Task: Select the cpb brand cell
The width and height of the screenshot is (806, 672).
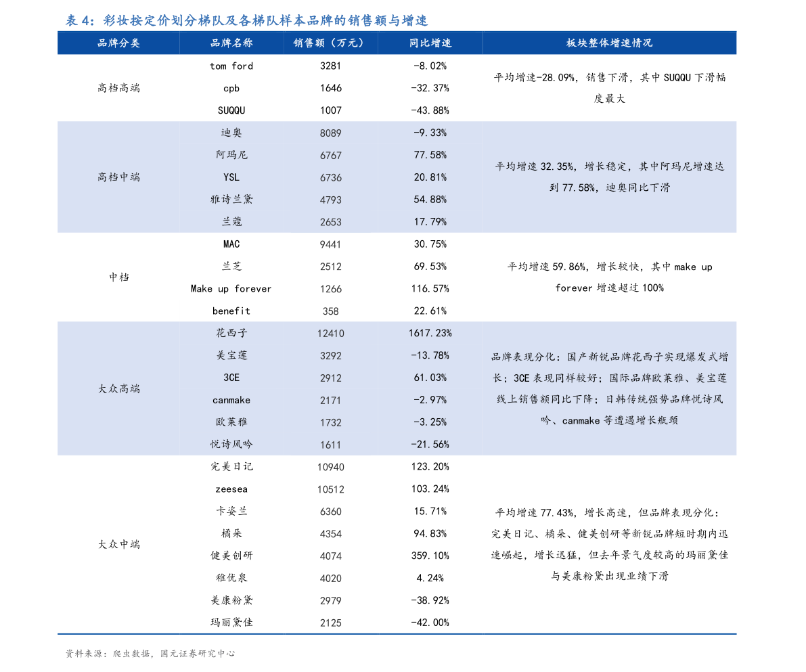Action: (x=231, y=89)
